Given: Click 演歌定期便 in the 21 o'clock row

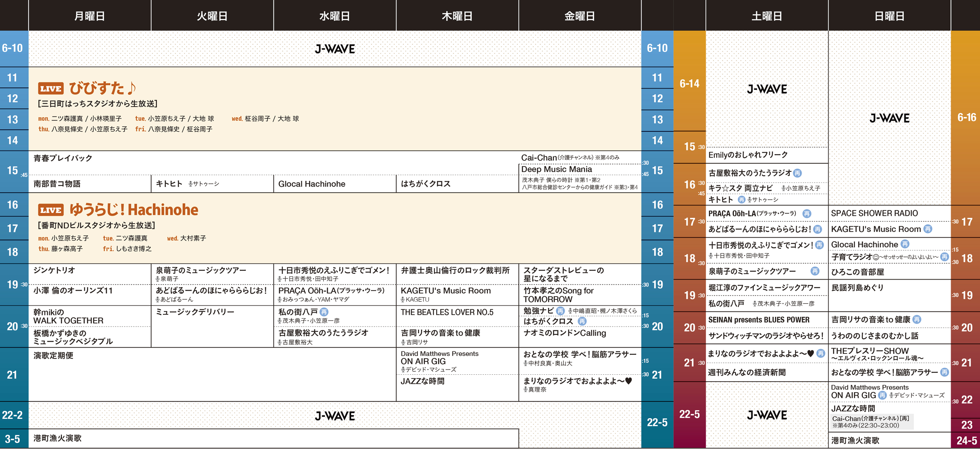Looking at the screenshot, I should 53,356.
